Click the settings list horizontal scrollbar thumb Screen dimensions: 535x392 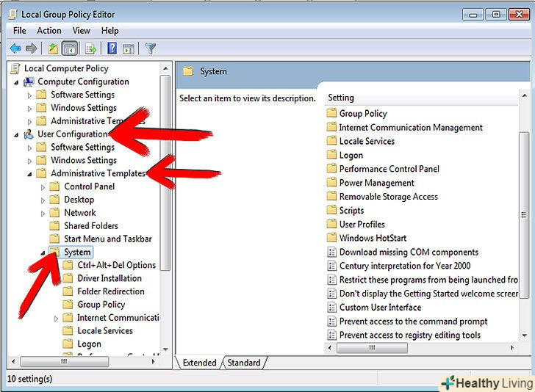click(x=372, y=347)
